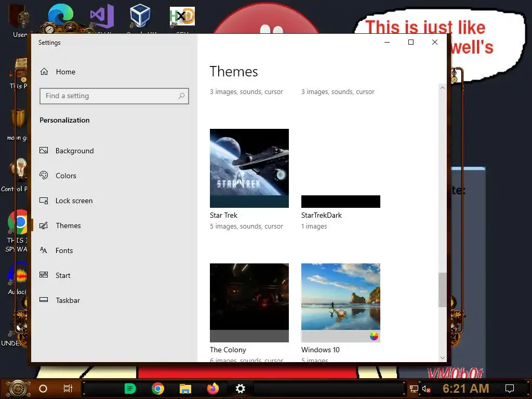Open the 6:21 AM clock
Screen dimensions: 532x399
coord(466,389)
